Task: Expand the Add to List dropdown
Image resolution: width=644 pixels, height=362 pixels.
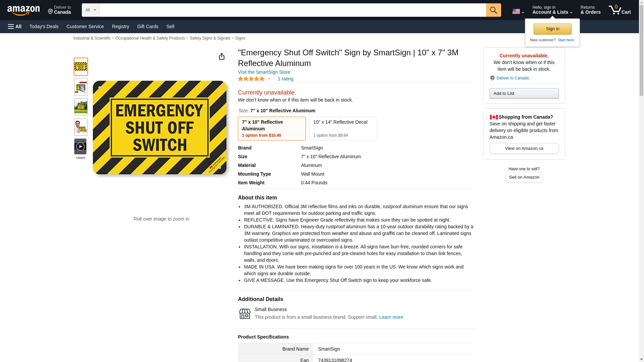Action: tap(524, 94)
